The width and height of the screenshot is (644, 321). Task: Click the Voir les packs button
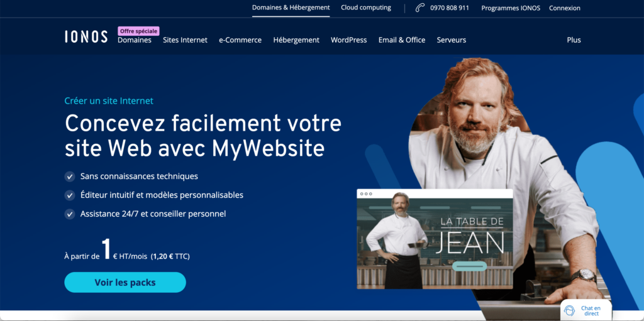[125, 283]
